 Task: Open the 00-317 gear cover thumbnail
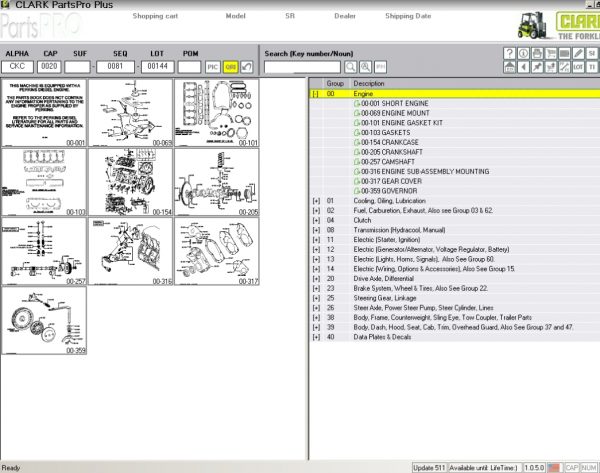pyautogui.click(x=217, y=251)
